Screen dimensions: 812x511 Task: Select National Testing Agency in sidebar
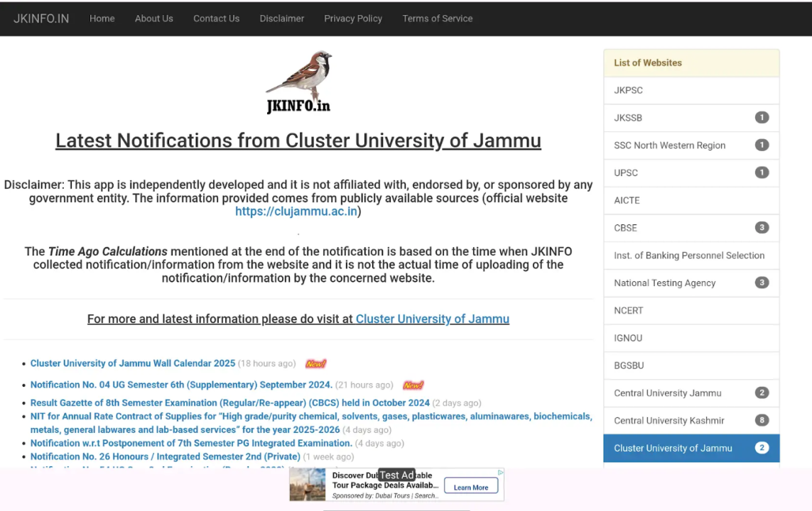click(691, 283)
